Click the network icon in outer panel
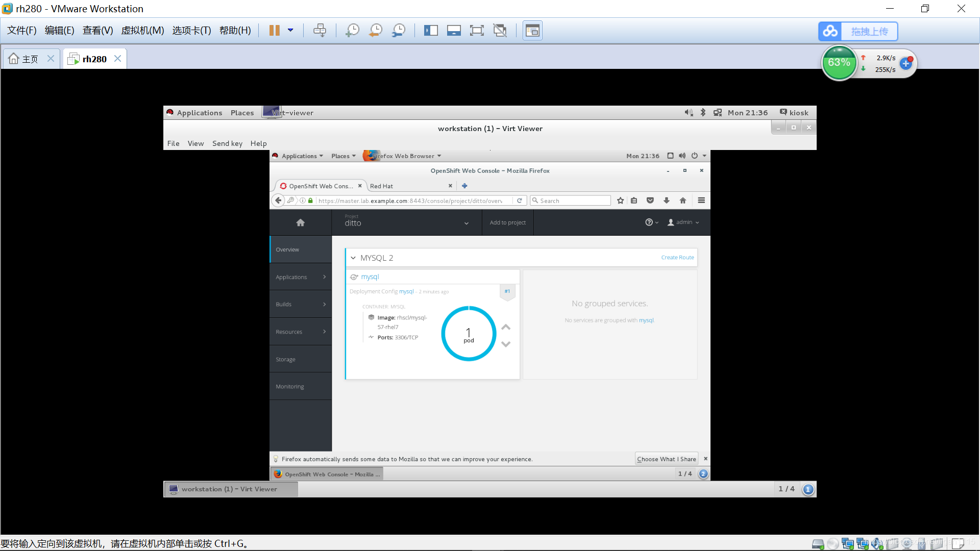The image size is (980, 551). coord(718,113)
